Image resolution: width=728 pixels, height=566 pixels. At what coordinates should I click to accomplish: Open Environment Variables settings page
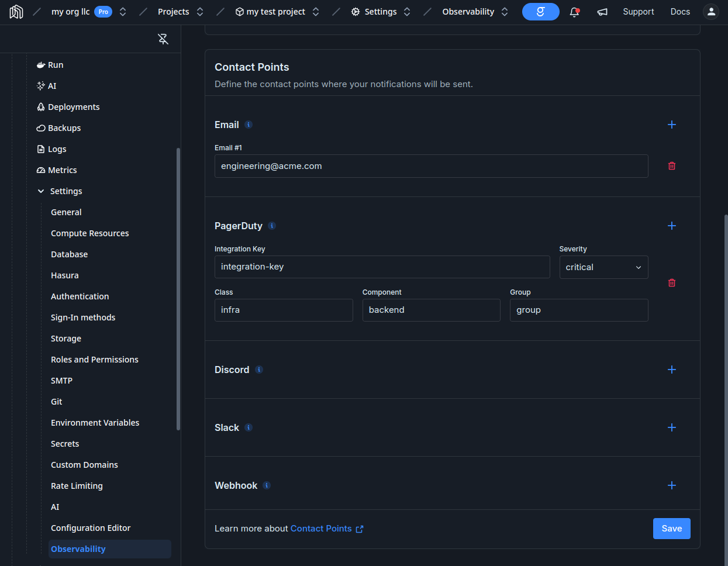click(x=95, y=423)
